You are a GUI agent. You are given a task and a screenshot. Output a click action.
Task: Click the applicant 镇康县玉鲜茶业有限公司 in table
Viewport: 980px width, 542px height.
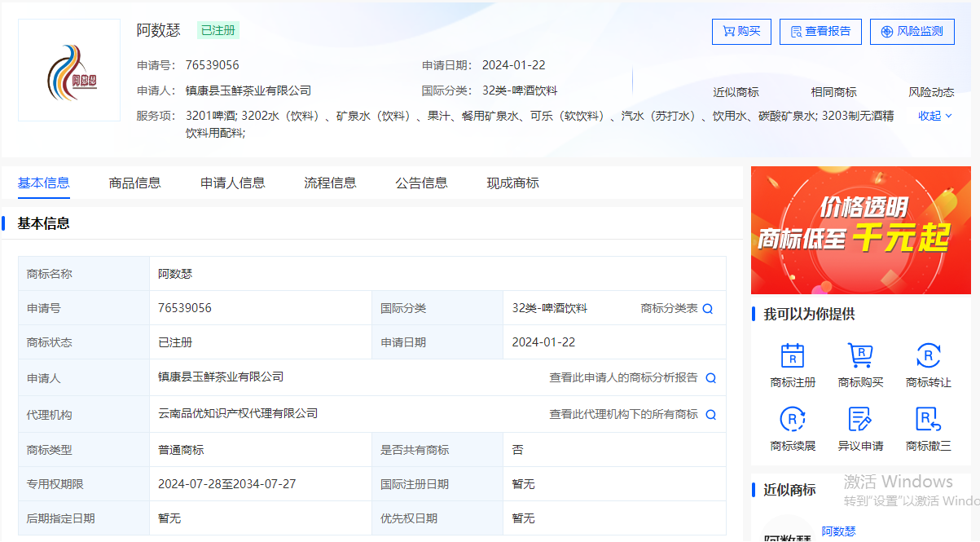221,377
